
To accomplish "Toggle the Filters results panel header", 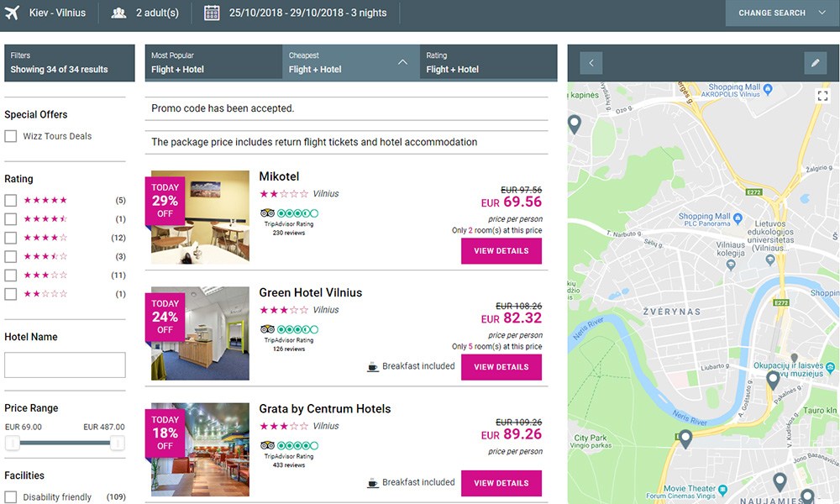I will point(69,63).
